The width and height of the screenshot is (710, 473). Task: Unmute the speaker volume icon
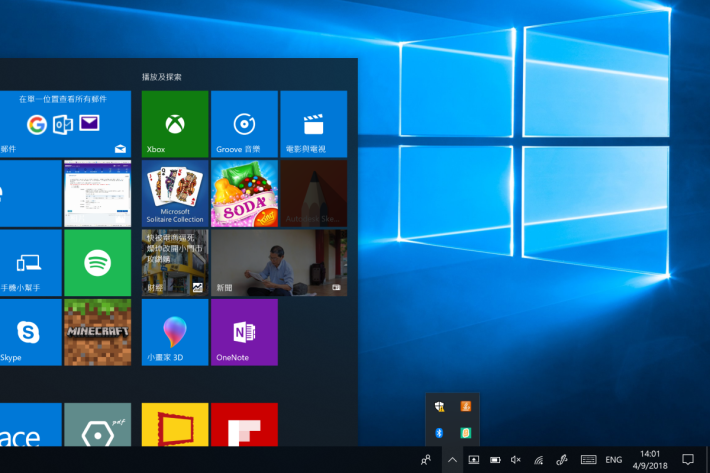[516, 460]
